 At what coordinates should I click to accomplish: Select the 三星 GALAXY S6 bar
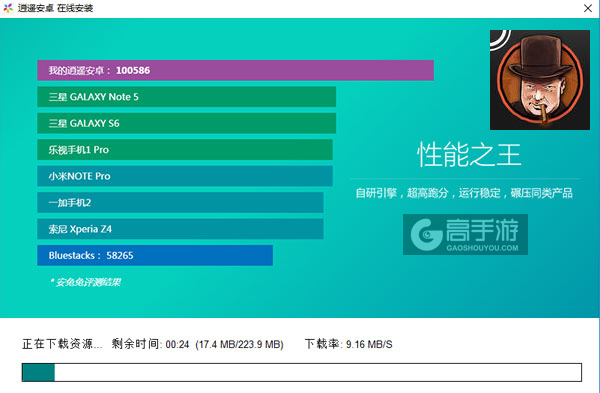pyautogui.click(x=186, y=123)
